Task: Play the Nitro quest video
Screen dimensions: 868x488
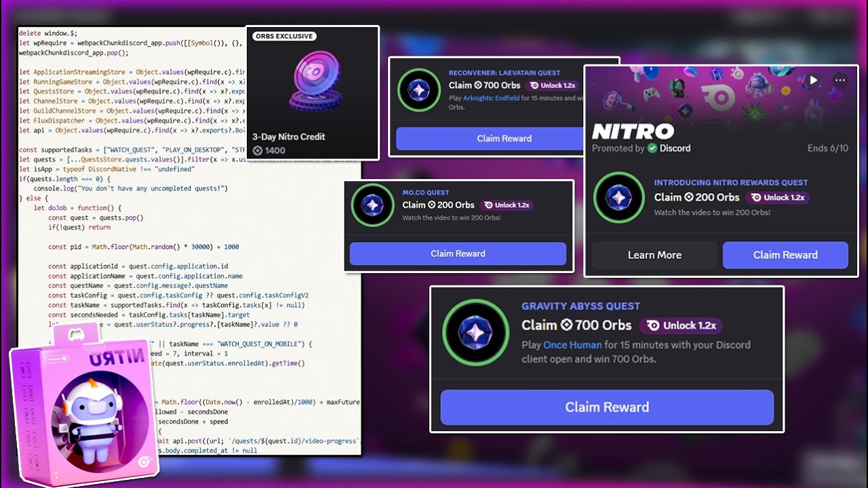Action: [x=813, y=80]
